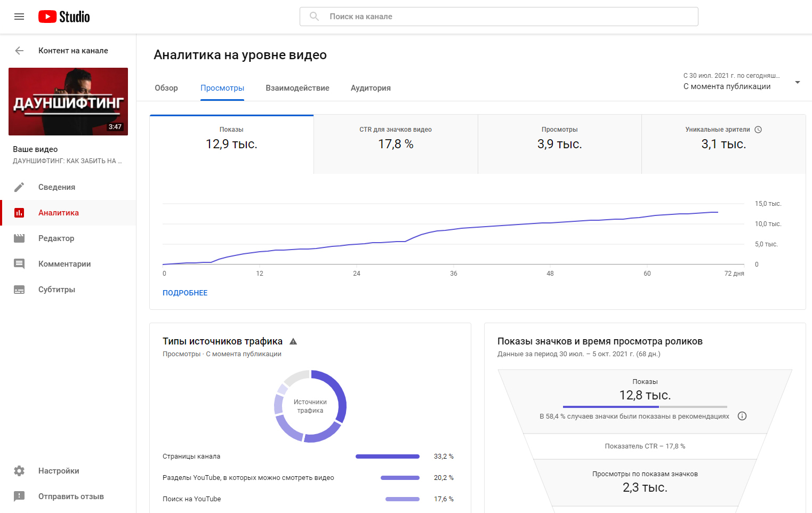Click the 33,2 % value

444,456
